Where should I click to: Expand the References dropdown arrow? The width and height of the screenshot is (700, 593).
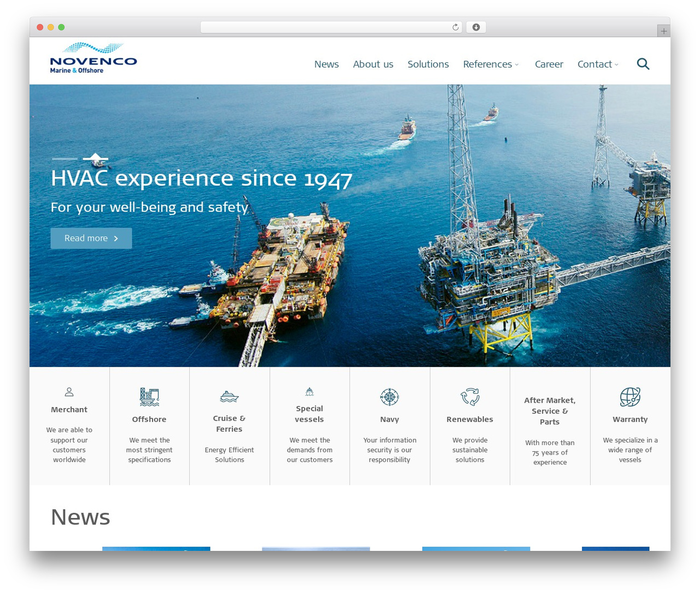click(x=517, y=65)
